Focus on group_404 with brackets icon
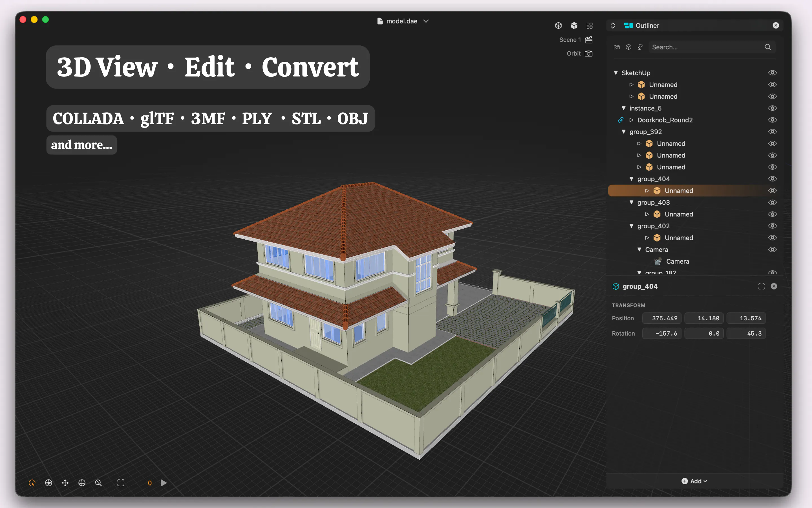The height and width of the screenshot is (508, 812). pos(761,286)
